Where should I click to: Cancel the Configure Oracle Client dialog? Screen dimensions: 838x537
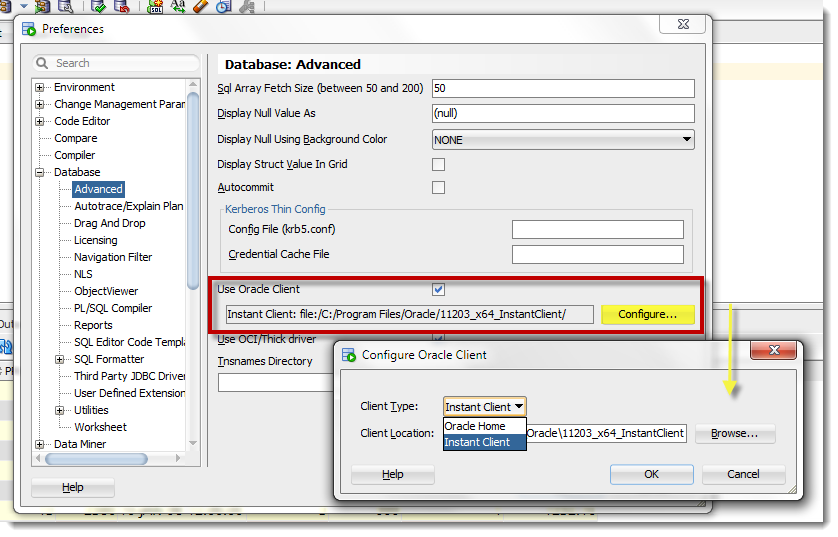point(743,474)
